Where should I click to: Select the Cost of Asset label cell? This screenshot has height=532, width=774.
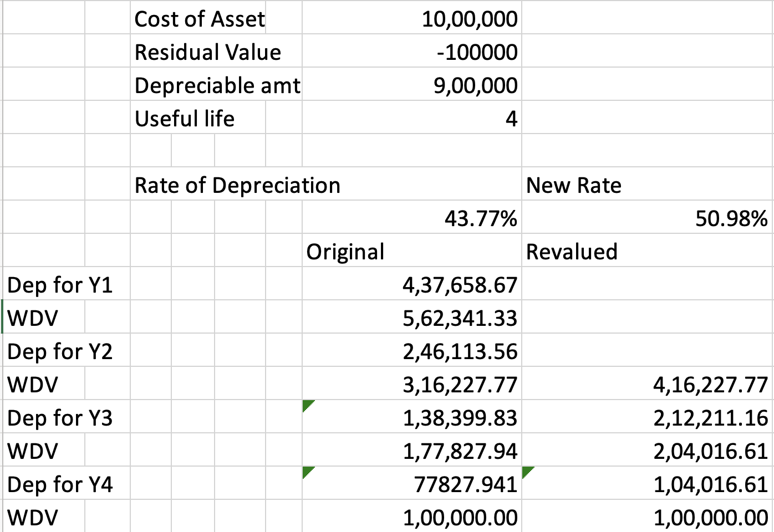[200, 19]
